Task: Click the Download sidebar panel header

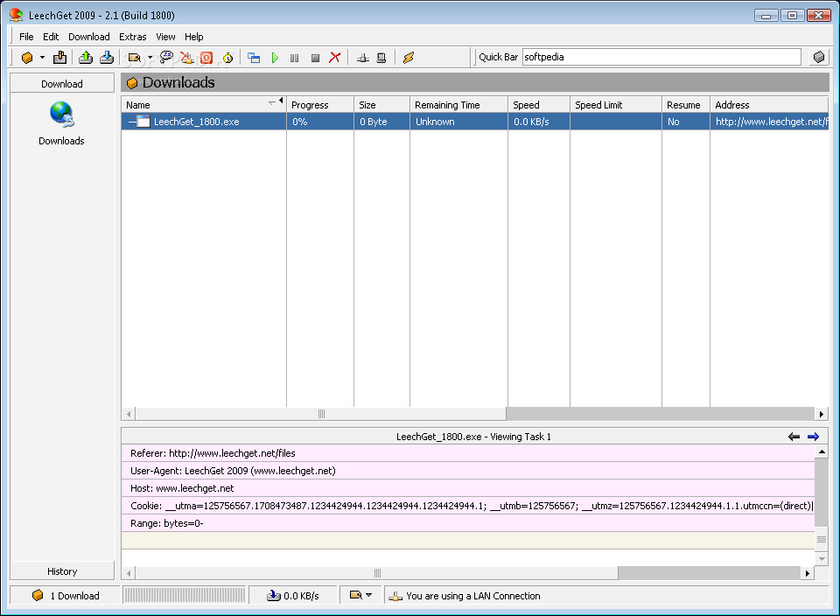Action: click(62, 83)
